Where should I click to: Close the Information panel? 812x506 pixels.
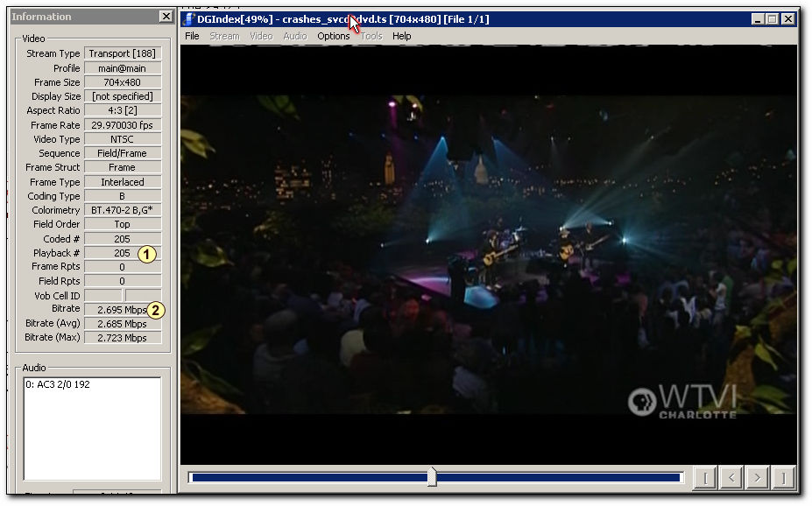point(166,17)
